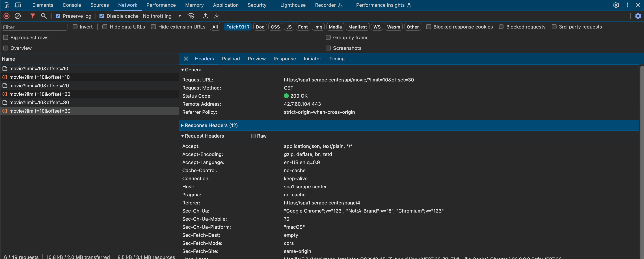Open the Sources panel
This screenshot has width=644, height=259.
(99, 5)
